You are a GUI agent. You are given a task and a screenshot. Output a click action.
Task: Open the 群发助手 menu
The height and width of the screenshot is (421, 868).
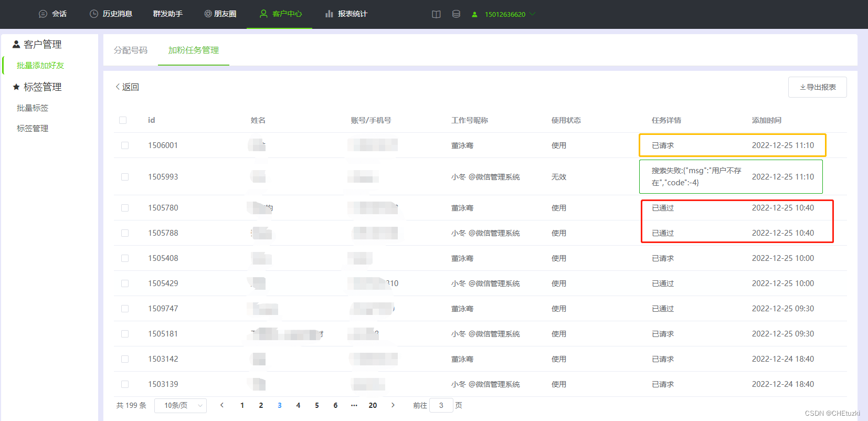168,14
